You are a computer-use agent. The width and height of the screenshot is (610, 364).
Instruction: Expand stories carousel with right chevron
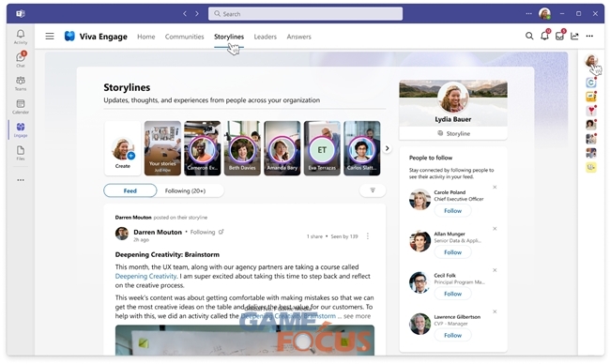coord(387,148)
